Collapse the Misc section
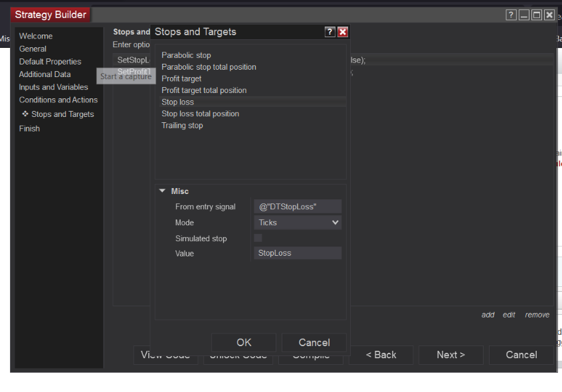 162,191
